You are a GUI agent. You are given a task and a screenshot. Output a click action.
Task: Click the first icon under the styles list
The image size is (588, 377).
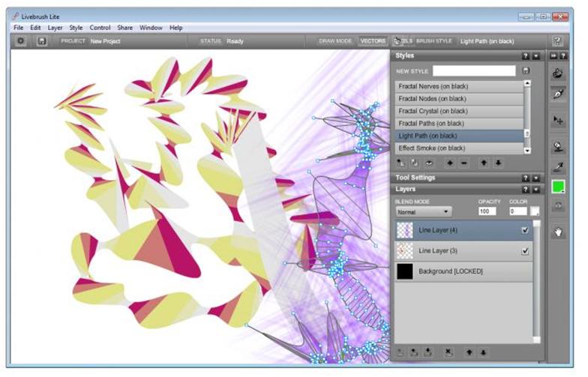(400, 163)
